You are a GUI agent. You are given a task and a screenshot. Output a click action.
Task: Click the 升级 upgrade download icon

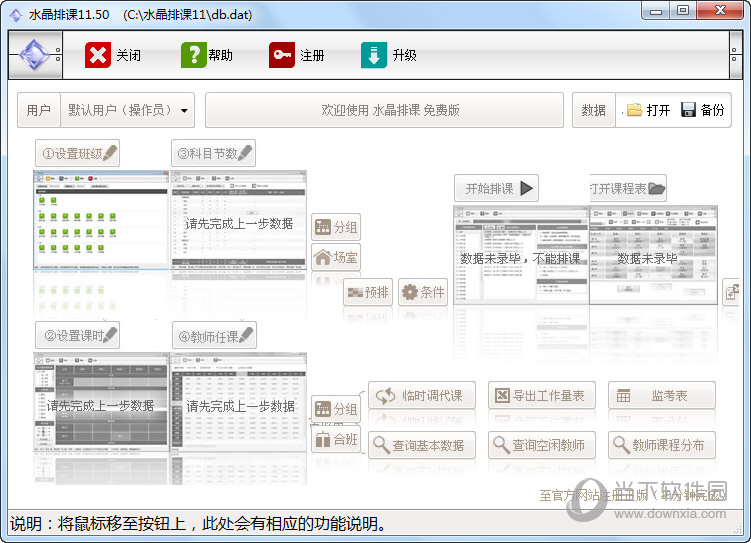point(374,55)
